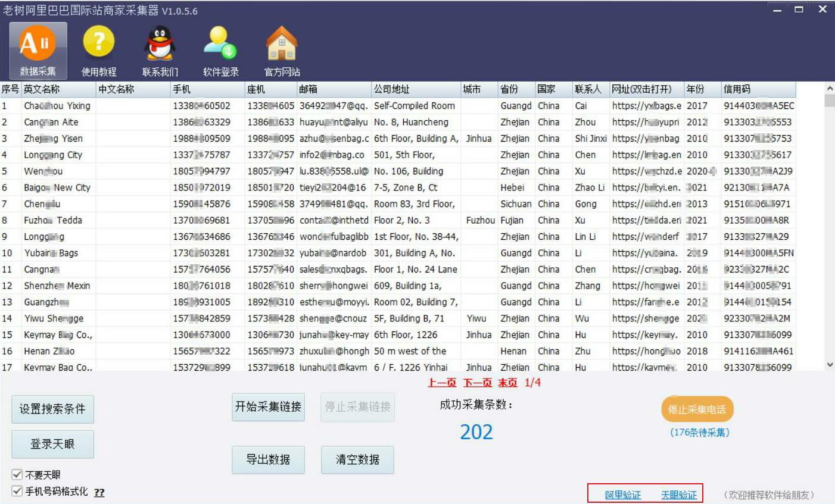Sort by the 序号 column header
The height and width of the screenshot is (504, 835).
pyautogui.click(x=11, y=89)
